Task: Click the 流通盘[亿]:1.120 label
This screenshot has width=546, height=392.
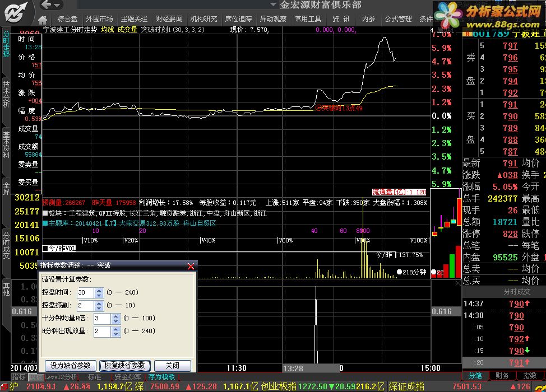Action: (399, 192)
